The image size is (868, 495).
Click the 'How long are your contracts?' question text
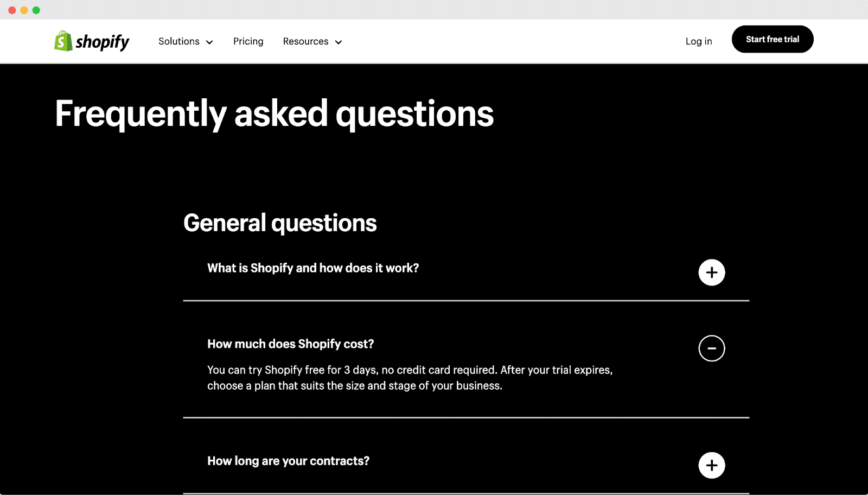click(288, 461)
